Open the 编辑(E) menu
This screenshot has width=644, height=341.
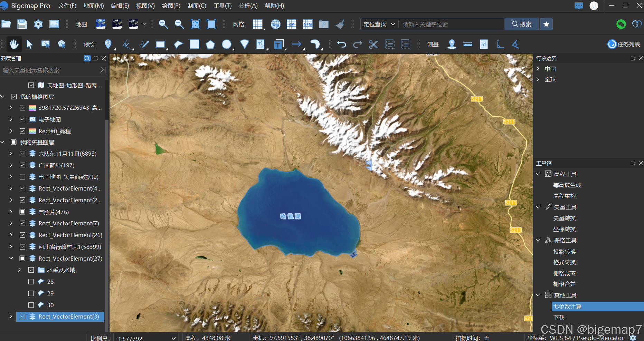[120, 6]
